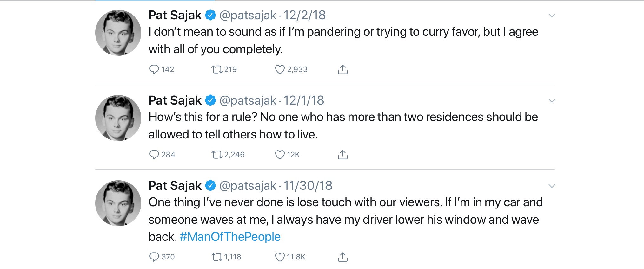Click the profile photo on the first tweet
644x269 pixels.
118,33
